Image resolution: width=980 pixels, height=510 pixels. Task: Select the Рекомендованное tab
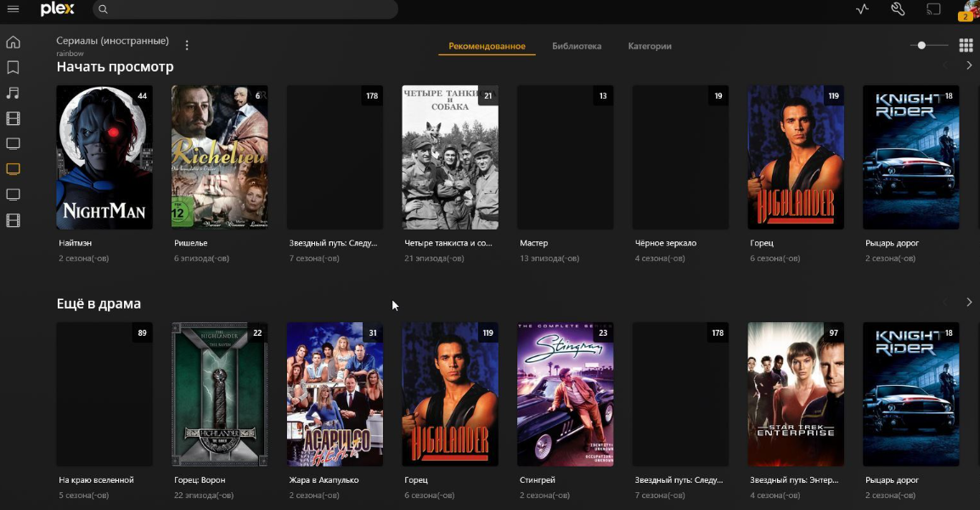(487, 46)
